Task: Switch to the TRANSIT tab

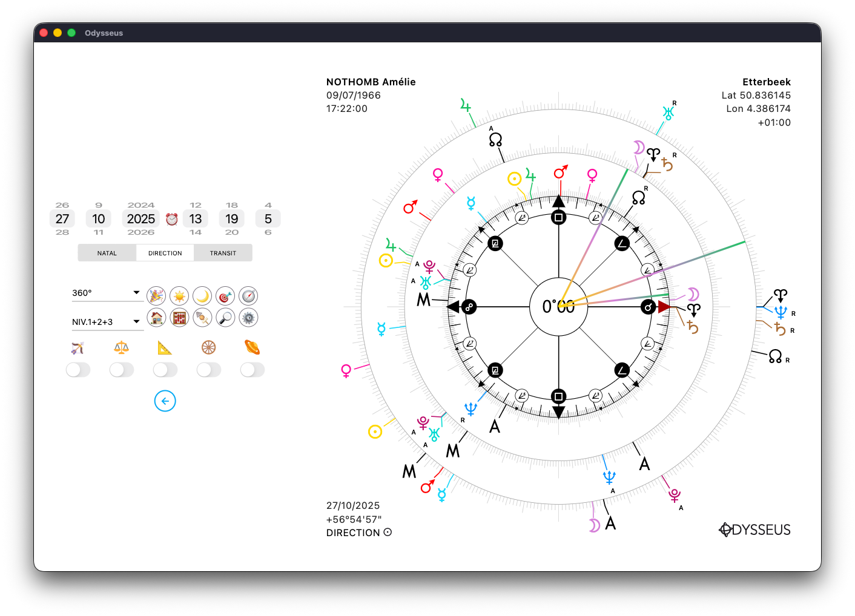Action: coord(223,253)
